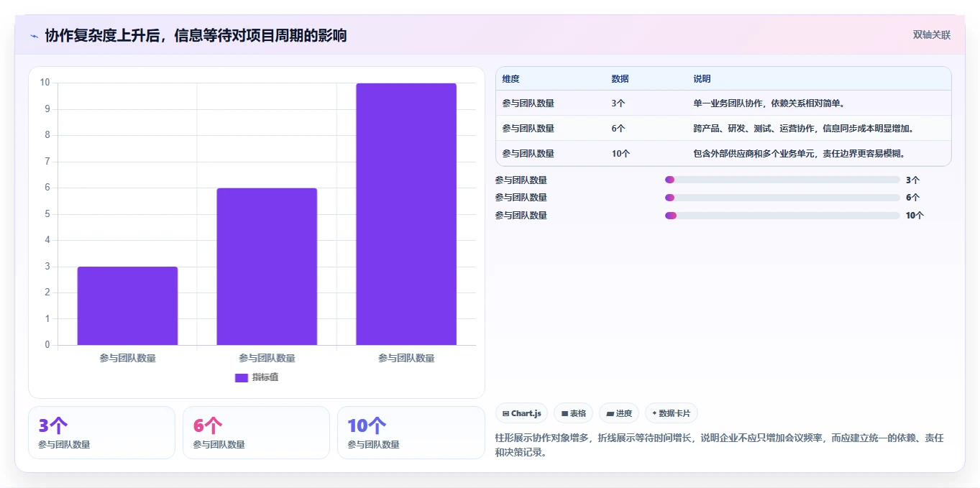The width and height of the screenshot is (980, 488).
Task: Click table cell 3个
Action: pyautogui.click(x=618, y=103)
